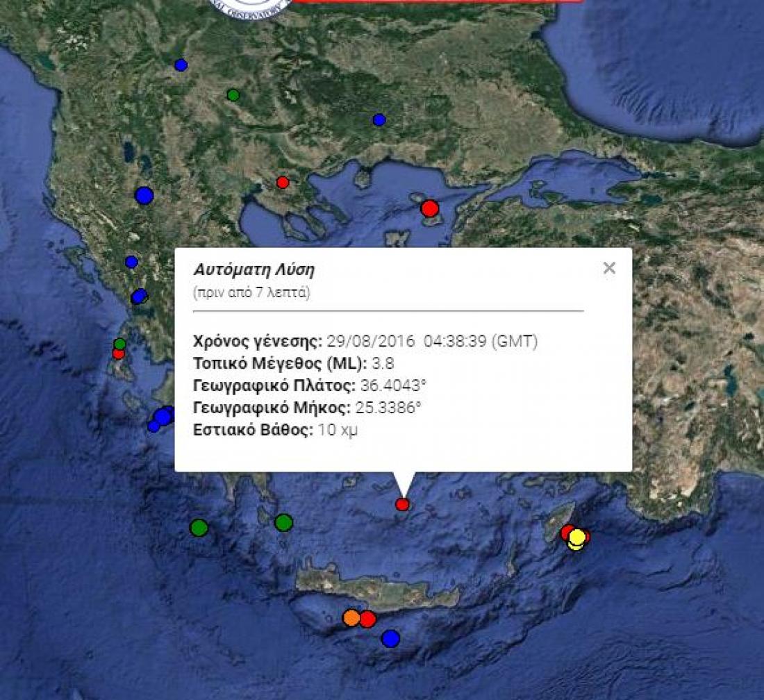Select the blue marker south of Crete
This screenshot has width=764, height=700.
tap(391, 638)
